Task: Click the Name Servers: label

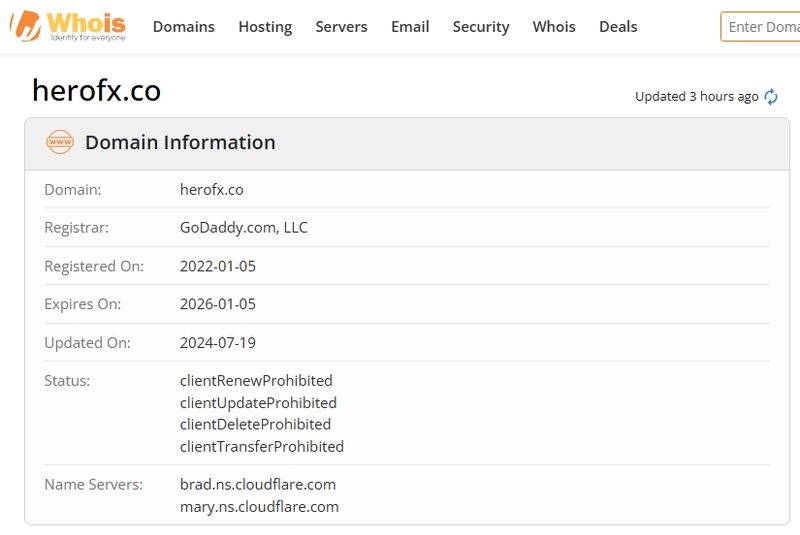Action: click(93, 485)
